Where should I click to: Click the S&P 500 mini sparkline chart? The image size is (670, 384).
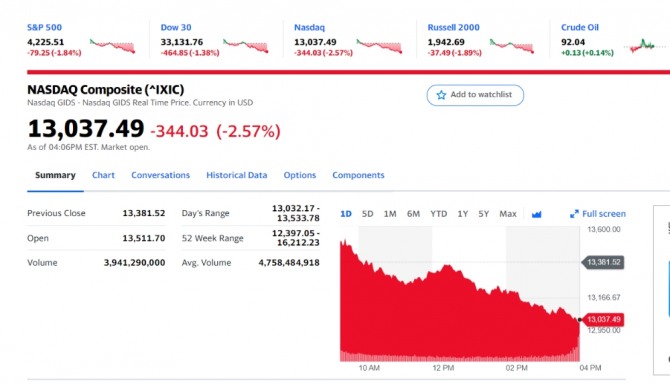[x=113, y=46]
